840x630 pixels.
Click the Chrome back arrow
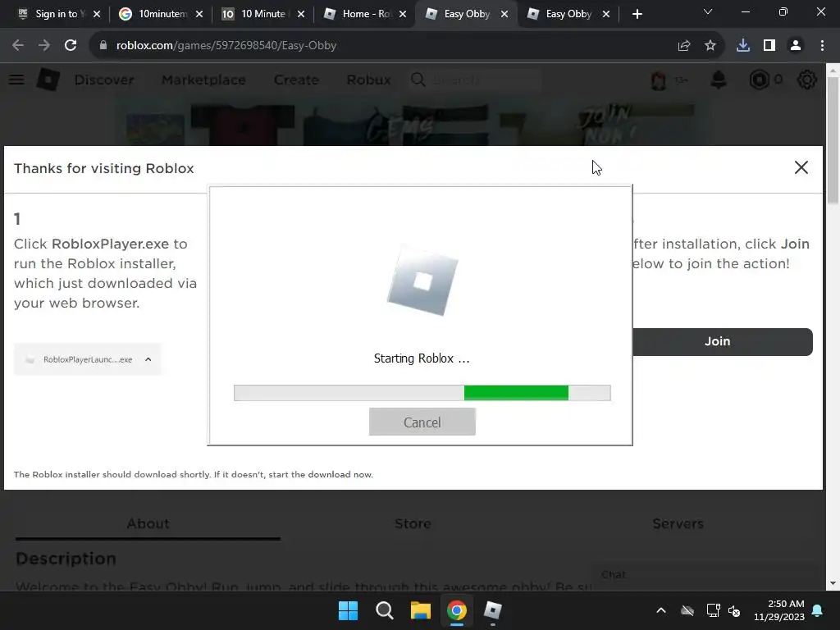[18, 46]
